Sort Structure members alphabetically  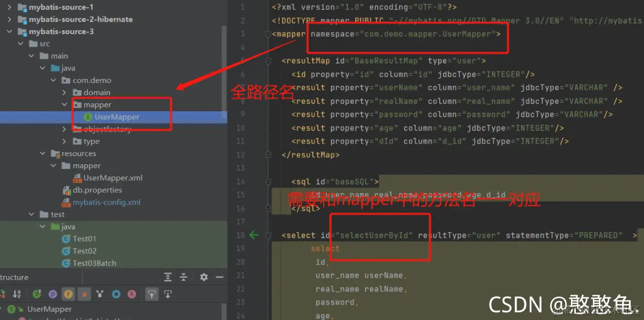click(17, 294)
